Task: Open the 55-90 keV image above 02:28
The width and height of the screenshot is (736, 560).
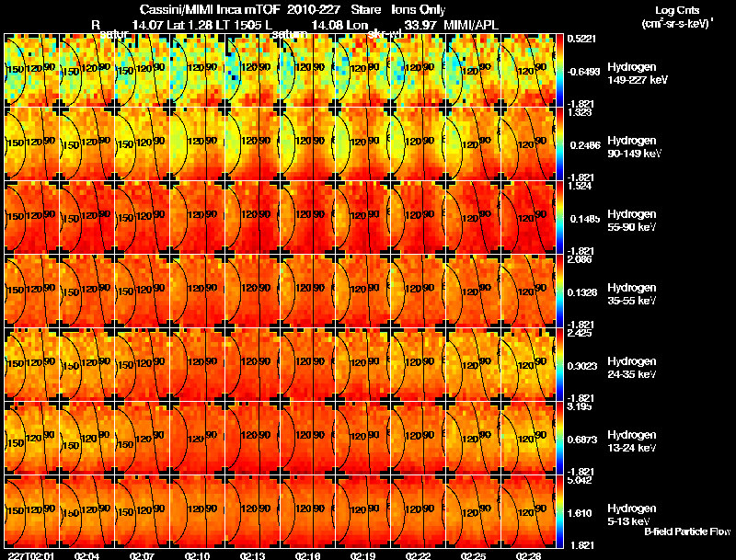Action: 528,218
